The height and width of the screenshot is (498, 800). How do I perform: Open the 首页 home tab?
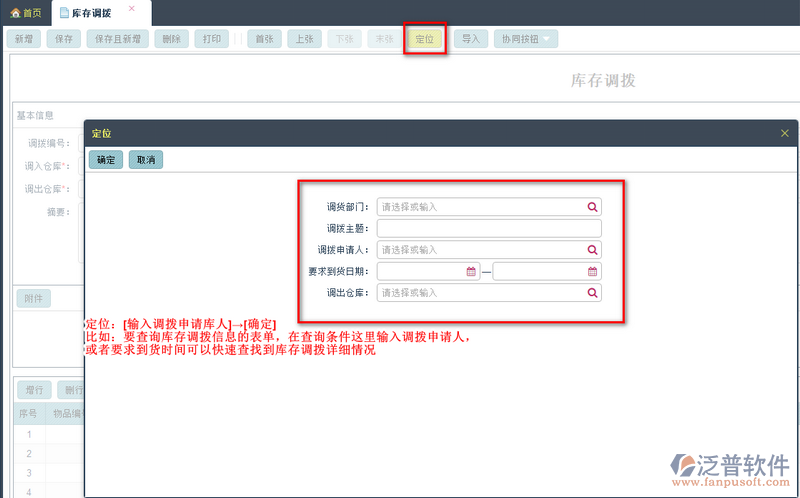point(26,13)
